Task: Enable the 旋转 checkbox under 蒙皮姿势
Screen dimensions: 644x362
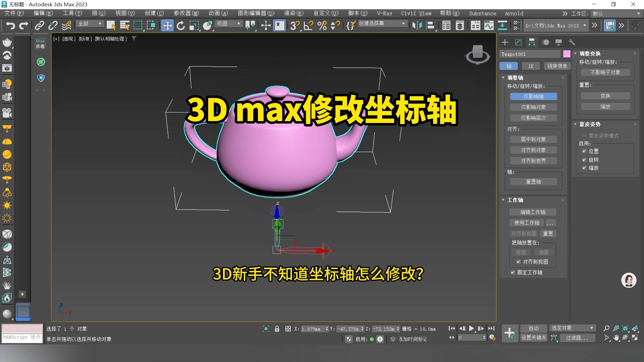Action: click(x=584, y=160)
